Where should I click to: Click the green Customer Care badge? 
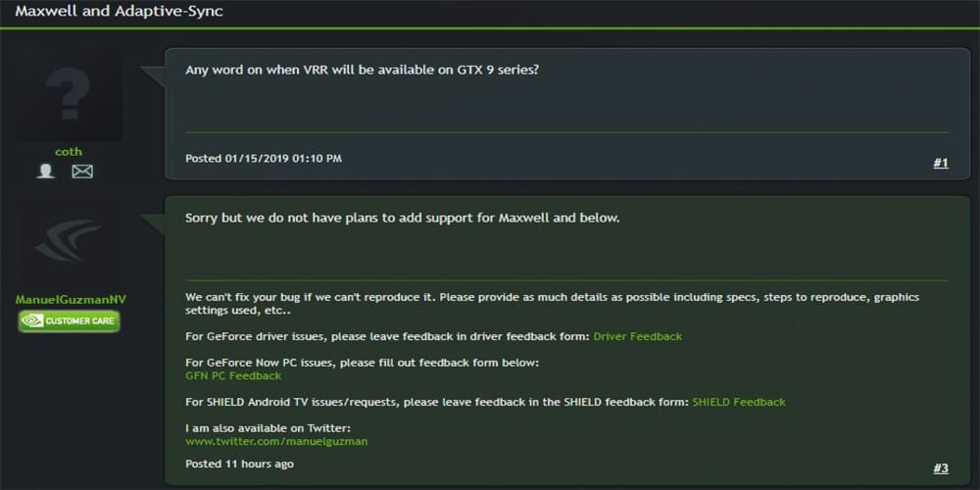[69, 320]
